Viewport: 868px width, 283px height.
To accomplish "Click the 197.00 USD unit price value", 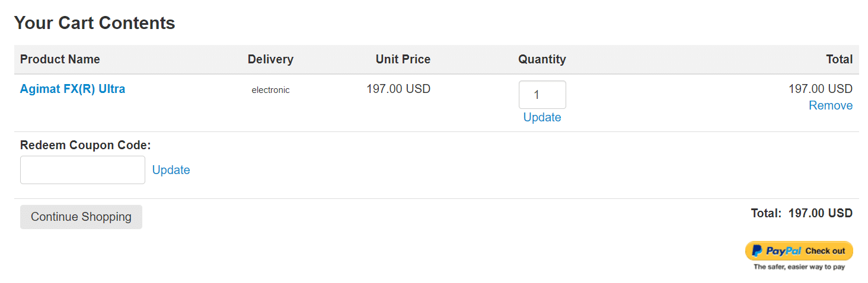I will tap(398, 89).
